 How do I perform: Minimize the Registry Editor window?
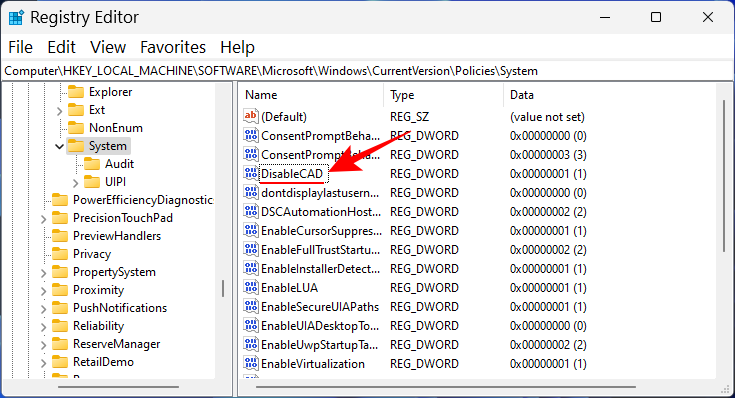[x=605, y=17]
